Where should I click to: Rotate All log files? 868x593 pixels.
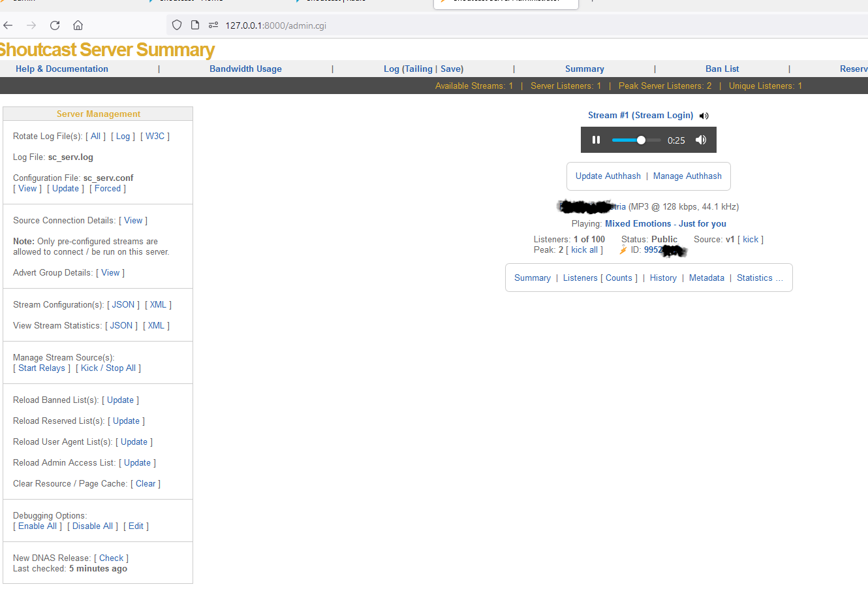point(96,136)
